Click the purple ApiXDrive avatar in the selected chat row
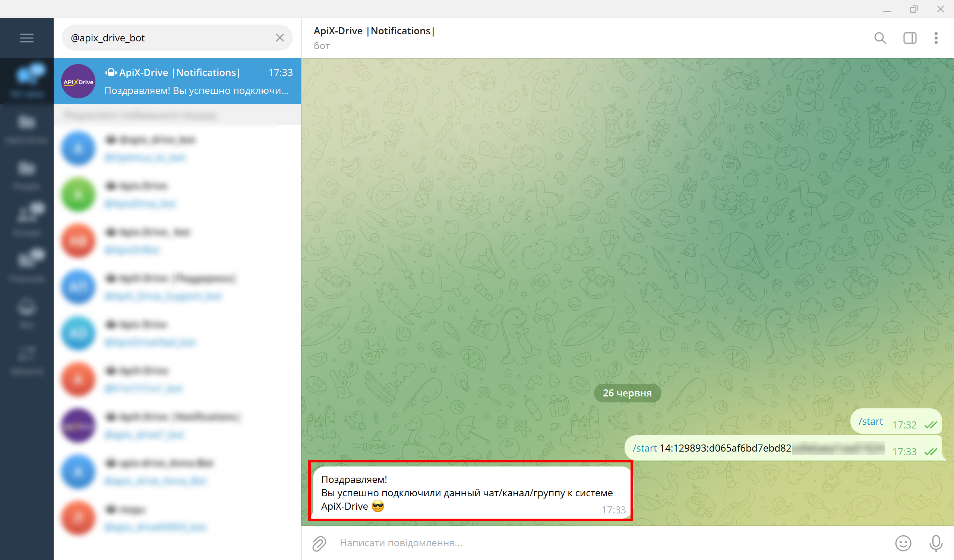 [x=78, y=81]
